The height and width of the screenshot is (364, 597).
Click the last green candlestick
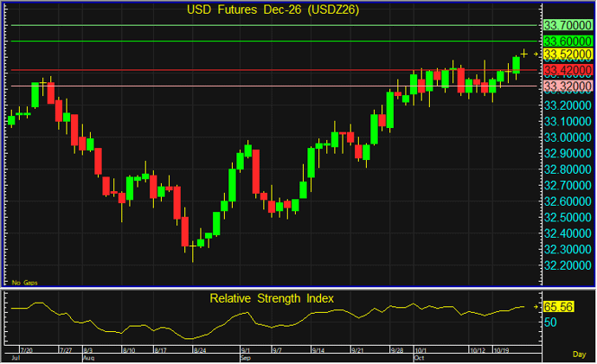[517, 65]
